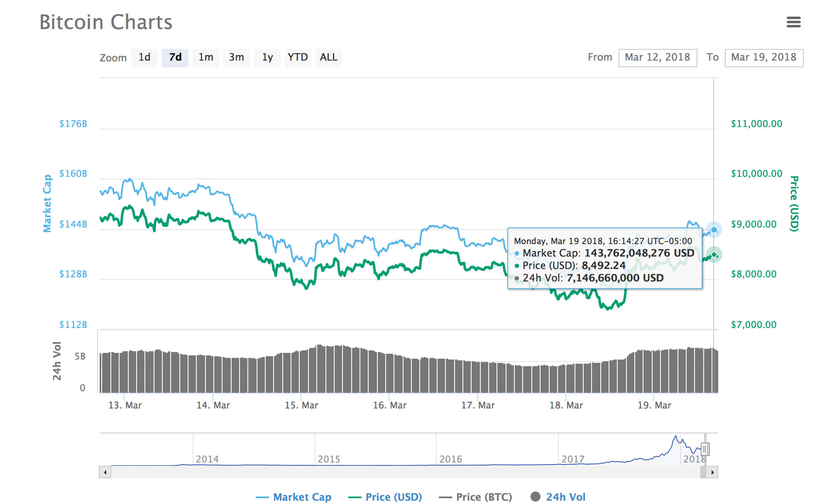Click the 24h Vol axis title
Image resolution: width=817 pixels, height=504 pixels.
coord(57,361)
